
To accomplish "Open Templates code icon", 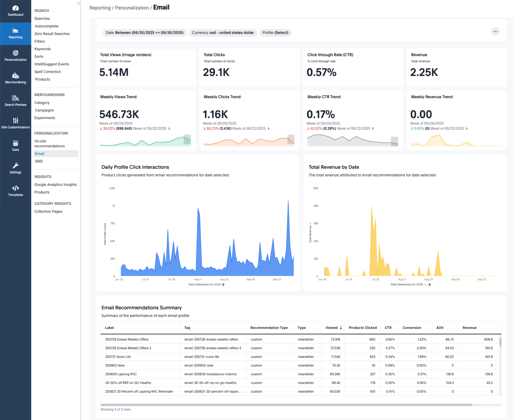I will coord(16,188).
